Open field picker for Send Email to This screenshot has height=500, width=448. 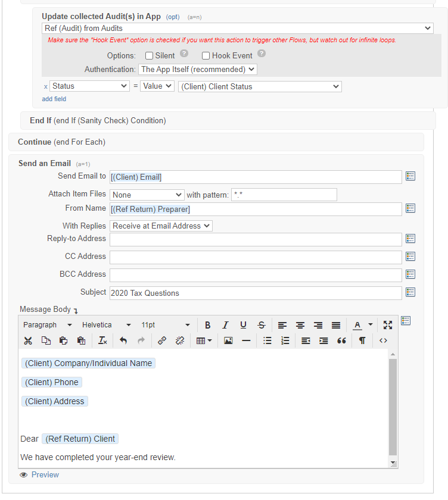pos(410,176)
